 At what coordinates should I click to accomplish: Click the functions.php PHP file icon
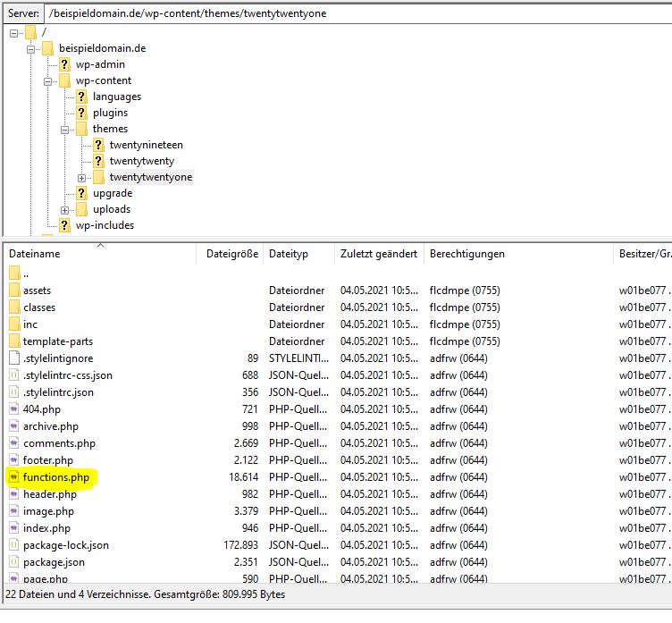(x=14, y=477)
